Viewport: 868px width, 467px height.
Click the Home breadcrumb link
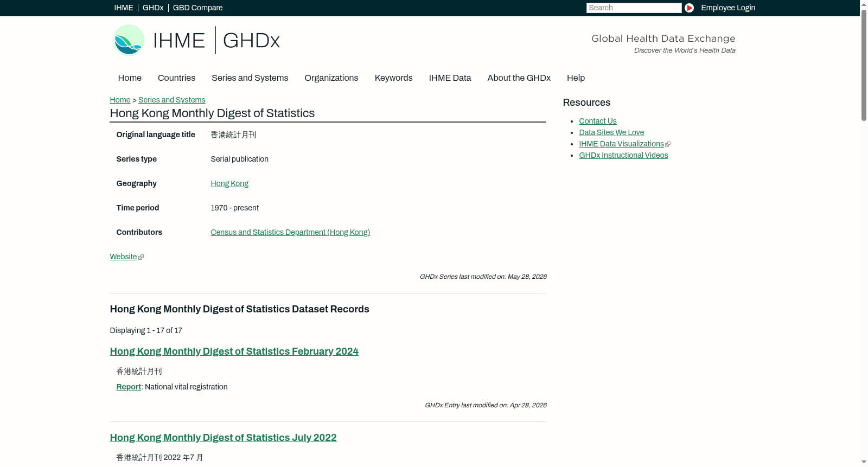click(x=120, y=100)
